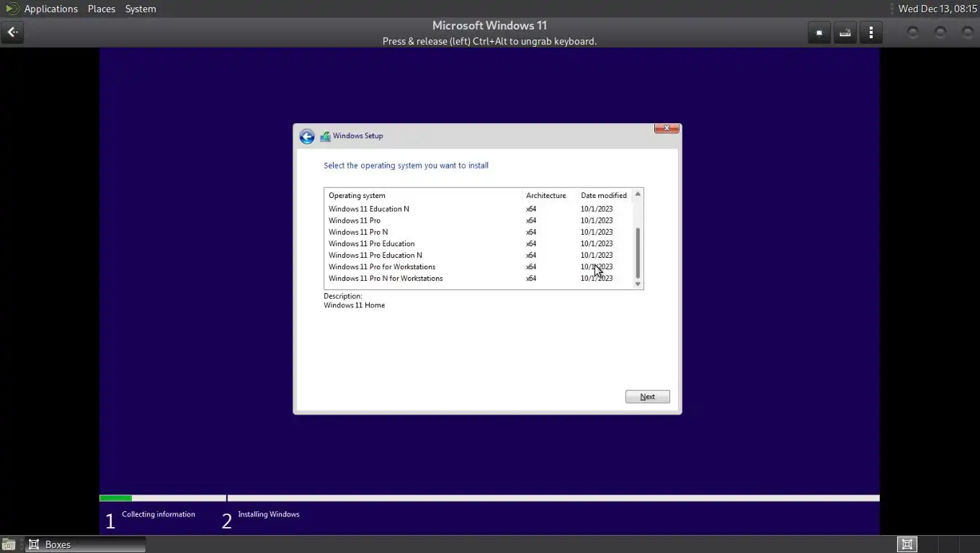Click the green installation progress bar
The image size is (980, 553).
[115, 498]
